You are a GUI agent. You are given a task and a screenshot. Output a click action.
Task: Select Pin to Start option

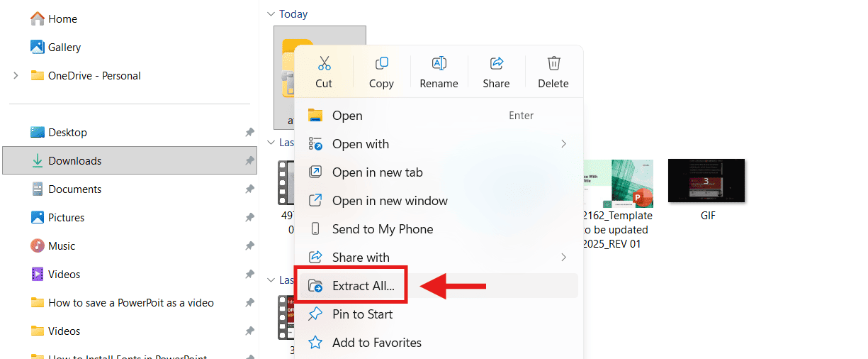(x=362, y=314)
